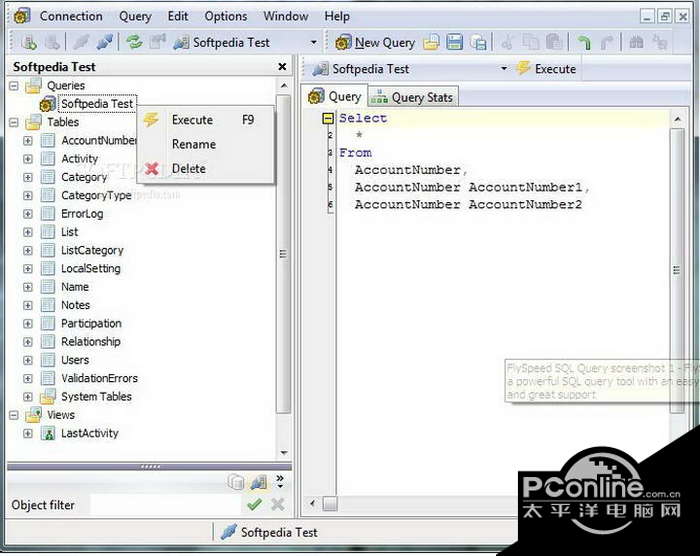Click the redo arrow icon

click(x=607, y=43)
